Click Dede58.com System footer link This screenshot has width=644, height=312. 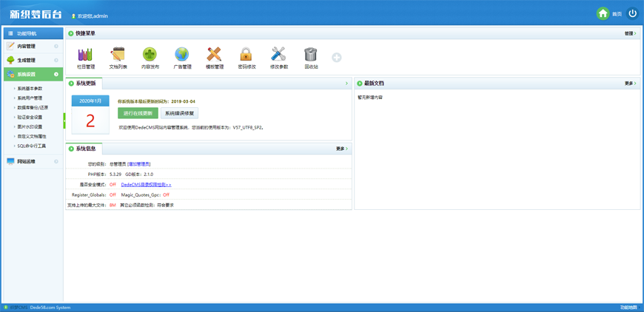pos(50,308)
